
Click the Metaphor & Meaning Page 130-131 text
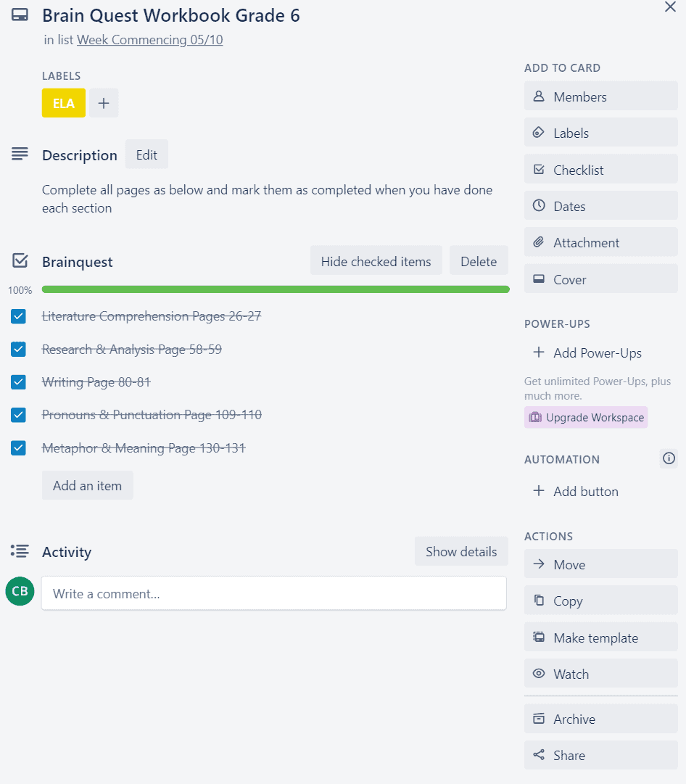point(144,448)
